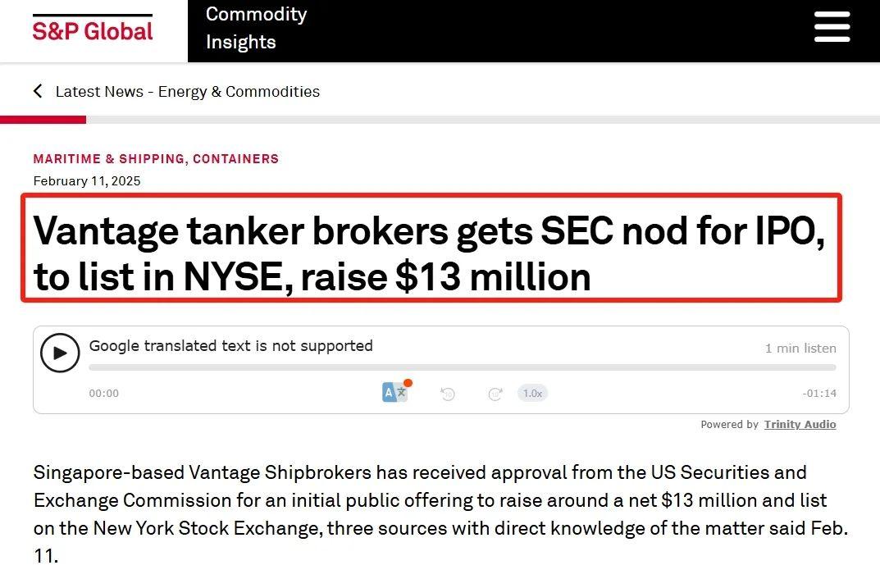880x588 pixels.
Task: Click the February 11, 2025 date
Action: pyautogui.click(x=86, y=180)
